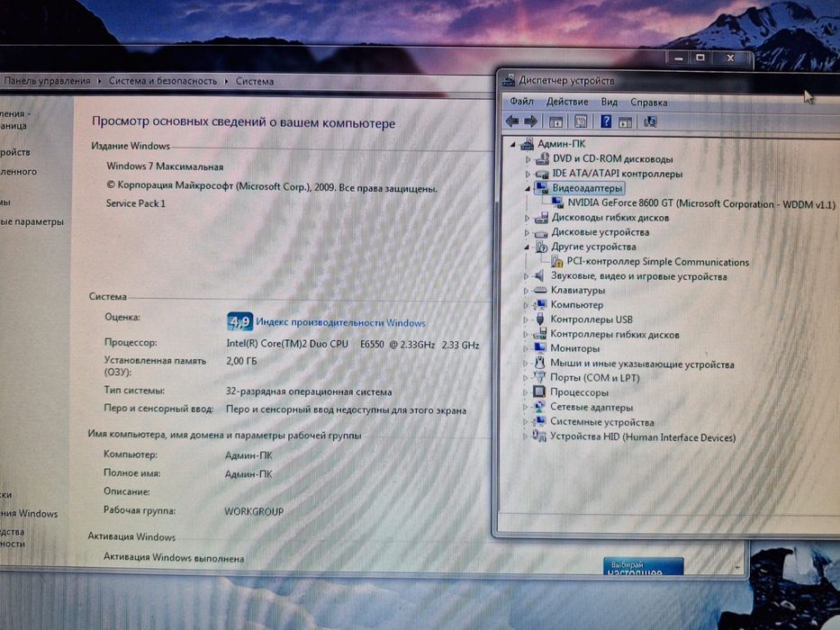Expand Контроллеры гибких дисков category

coord(527,334)
